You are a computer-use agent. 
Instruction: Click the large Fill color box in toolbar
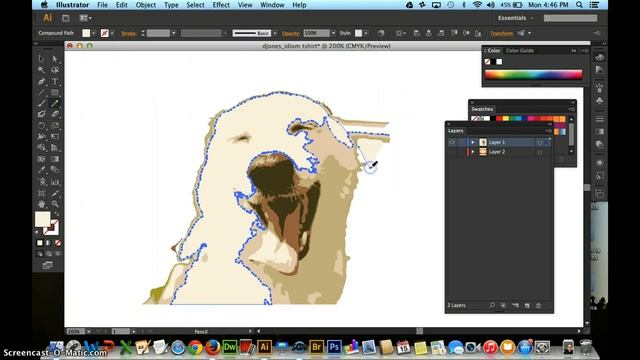(x=42, y=219)
